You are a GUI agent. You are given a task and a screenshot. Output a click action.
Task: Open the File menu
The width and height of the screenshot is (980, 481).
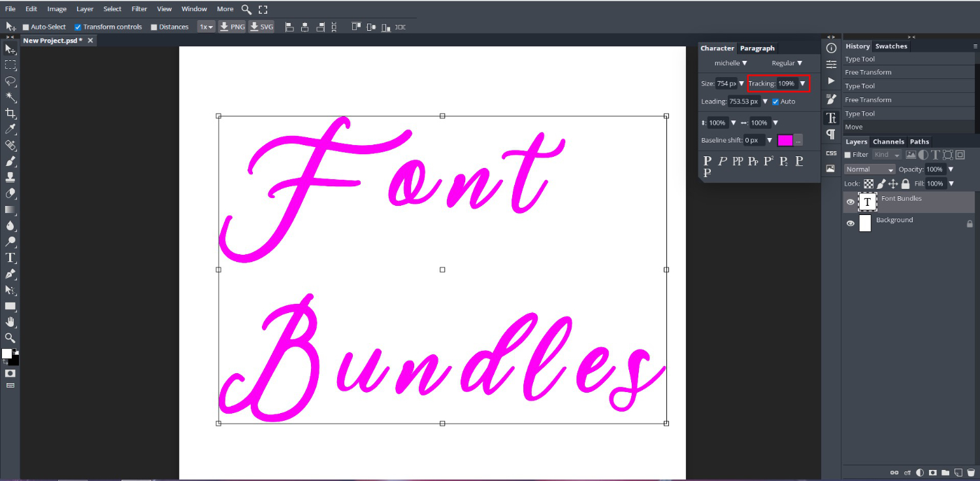tap(10, 9)
